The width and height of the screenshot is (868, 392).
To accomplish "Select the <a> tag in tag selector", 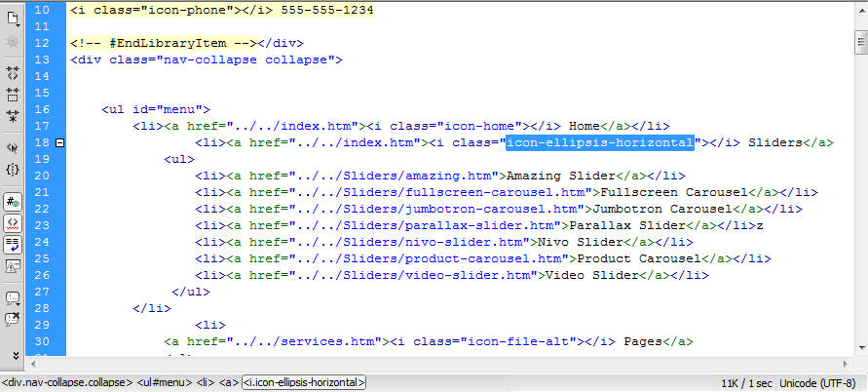I will pyautogui.click(x=228, y=382).
